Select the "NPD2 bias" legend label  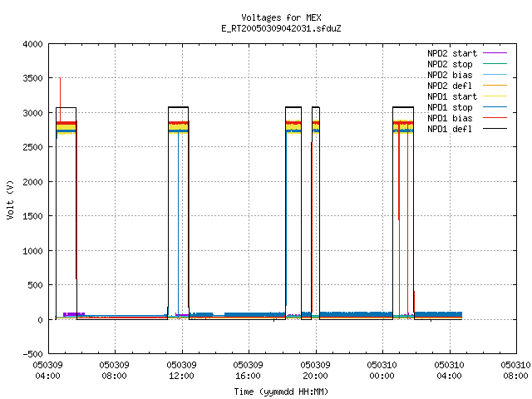coord(450,75)
